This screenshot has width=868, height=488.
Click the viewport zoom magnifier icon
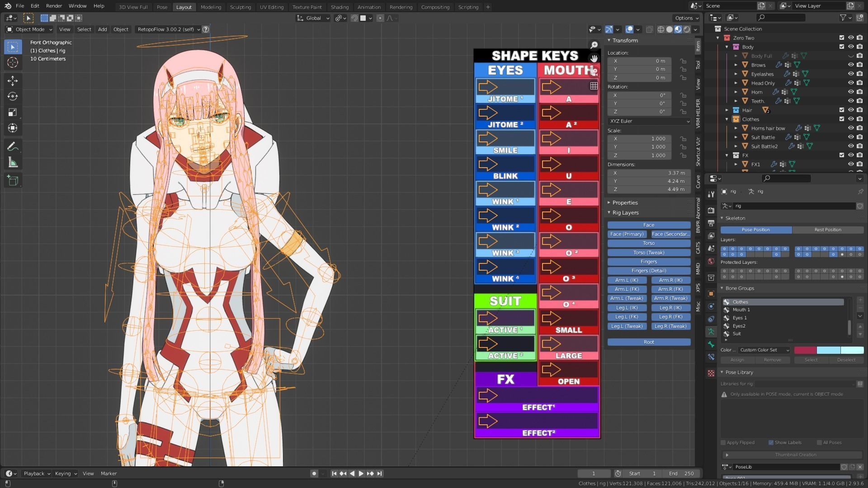(x=594, y=45)
